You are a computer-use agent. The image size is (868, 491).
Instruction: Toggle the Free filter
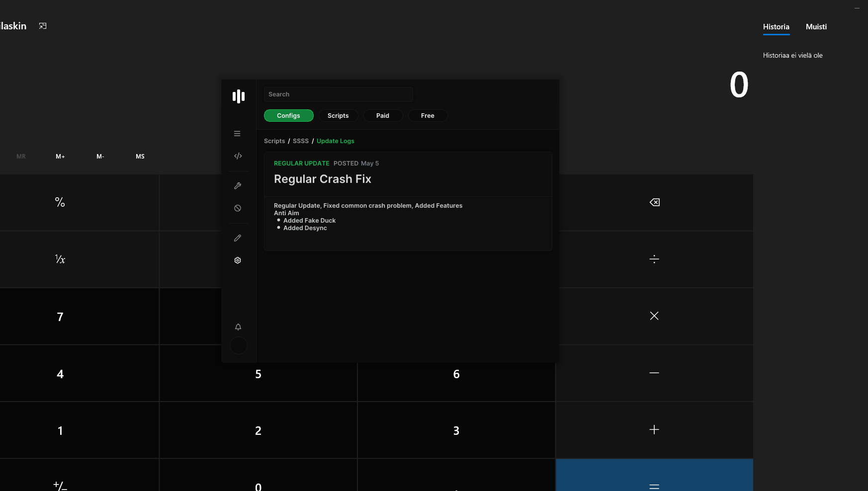tap(428, 115)
